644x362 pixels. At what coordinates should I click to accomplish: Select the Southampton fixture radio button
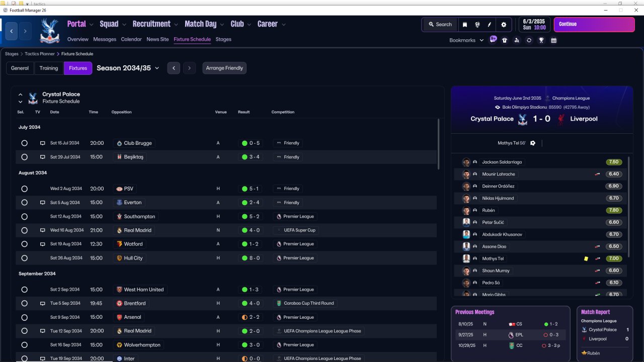tap(24, 217)
